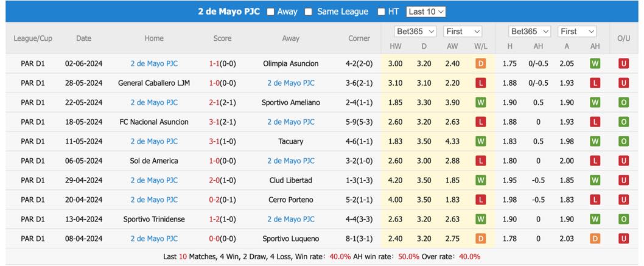The height and width of the screenshot is (266, 644).
Task: Open the 2-1 score for Sportivo Ameliano
Action: point(214,103)
